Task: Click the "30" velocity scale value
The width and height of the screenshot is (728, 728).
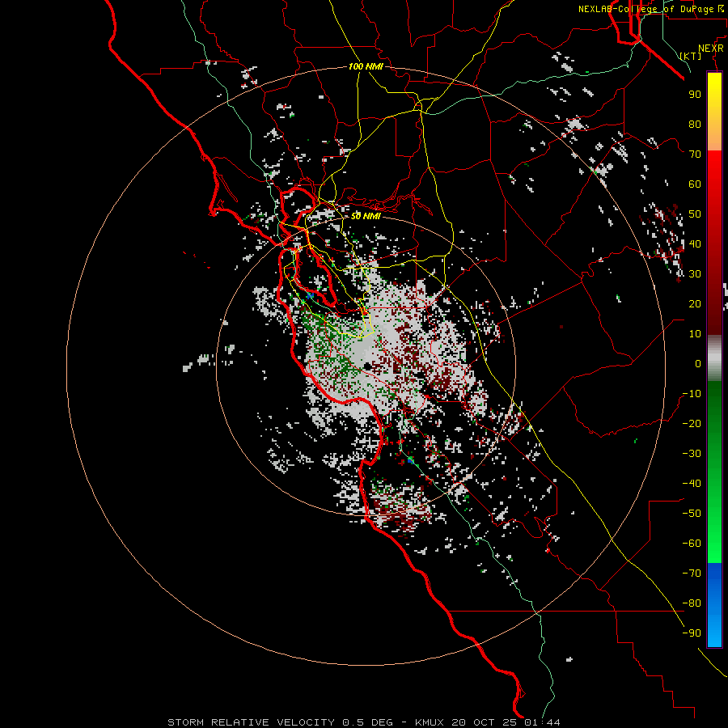Action: point(695,274)
